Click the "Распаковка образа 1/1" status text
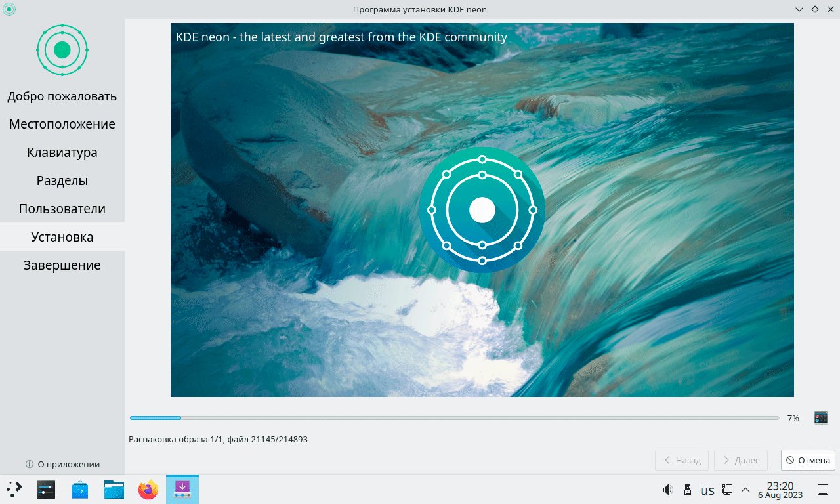This screenshot has height=504, width=840. point(218,439)
